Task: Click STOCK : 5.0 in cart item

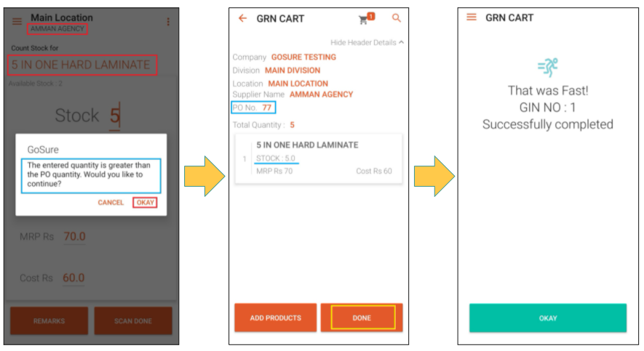Action: tap(276, 158)
